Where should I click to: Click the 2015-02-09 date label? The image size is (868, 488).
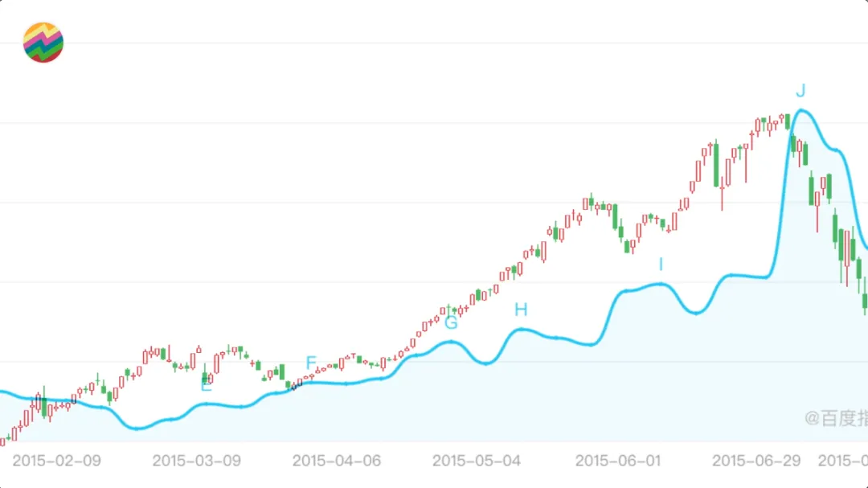click(56, 461)
